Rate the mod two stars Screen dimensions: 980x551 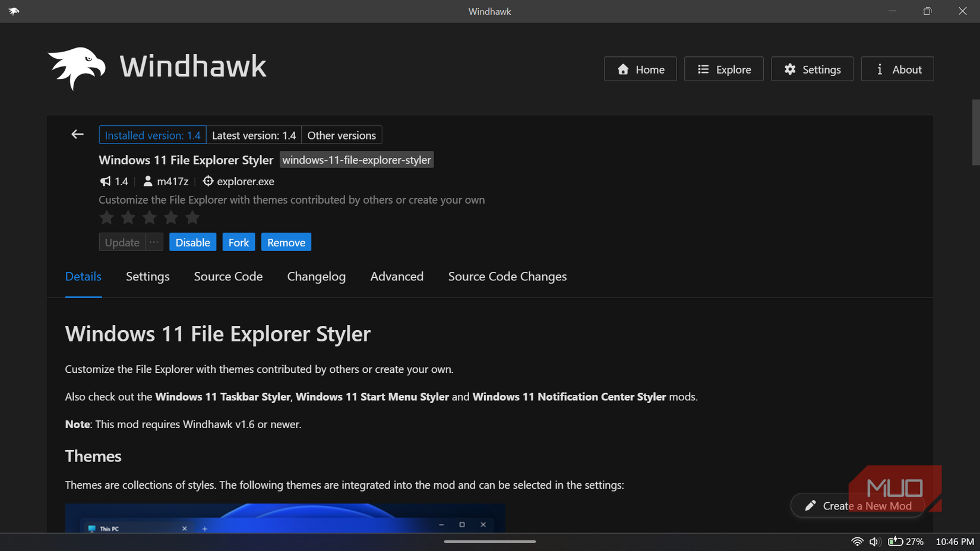click(x=128, y=218)
